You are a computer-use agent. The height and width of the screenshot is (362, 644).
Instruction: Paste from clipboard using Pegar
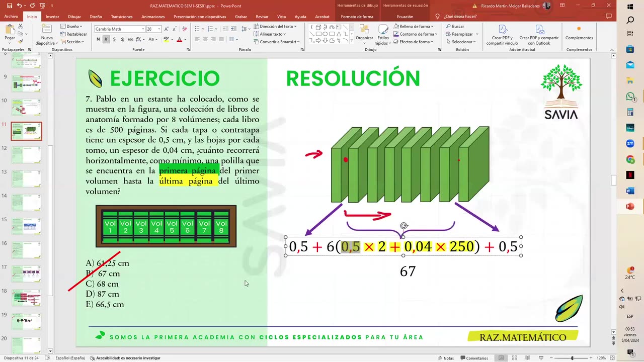coord(10,33)
